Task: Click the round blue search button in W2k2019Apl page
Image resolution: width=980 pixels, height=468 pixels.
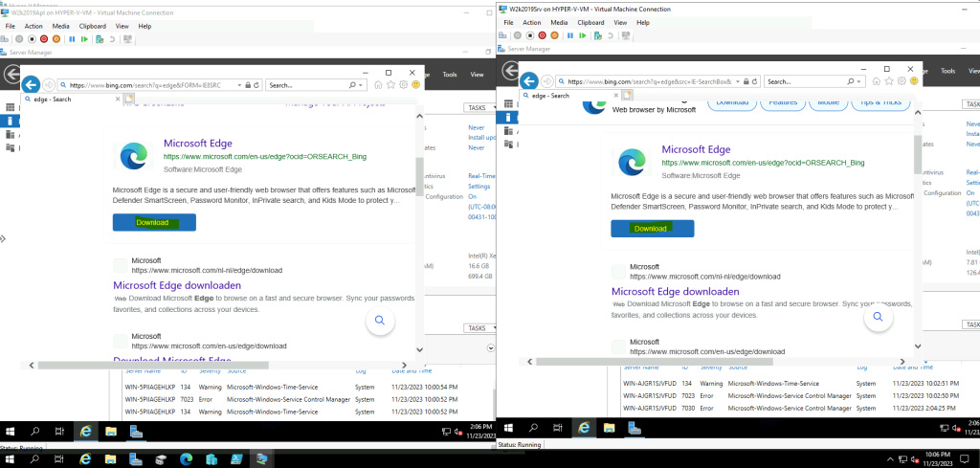Action: point(379,321)
